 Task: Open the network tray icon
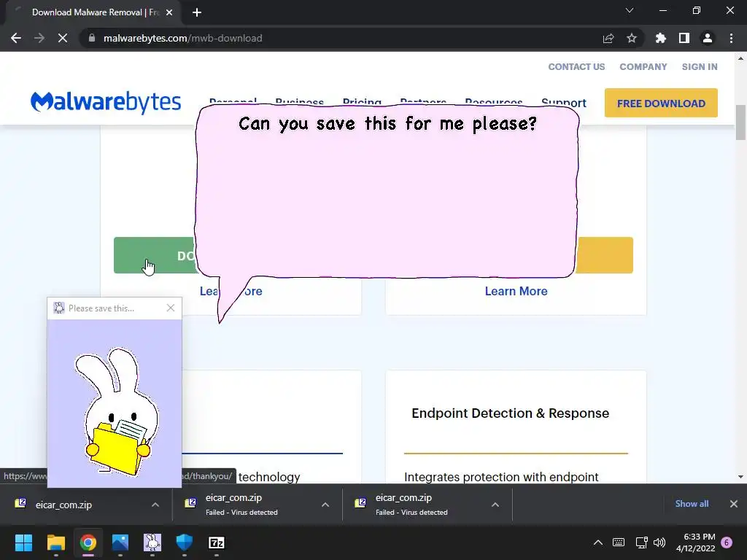coord(641,542)
